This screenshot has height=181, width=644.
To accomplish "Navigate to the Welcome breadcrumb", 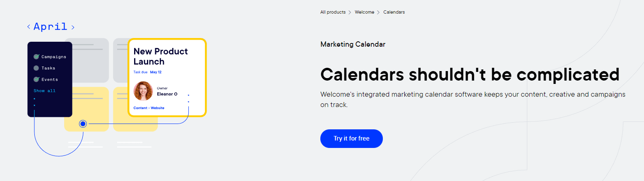I will (x=364, y=12).
